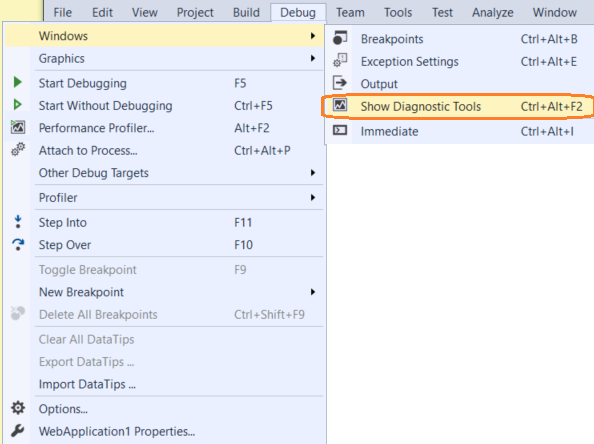Image resolution: width=594 pixels, height=444 pixels.
Task: Open Options... from the Debug menu
Action: point(164,409)
